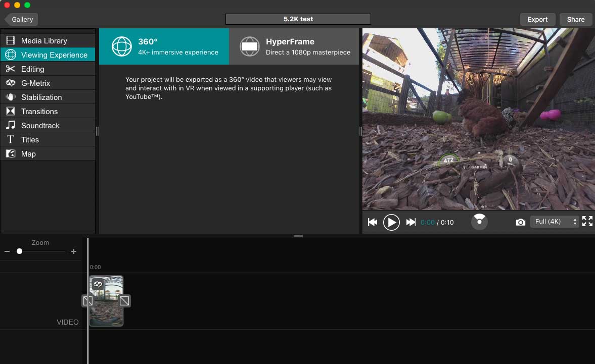Open Map section

click(x=48, y=154)
